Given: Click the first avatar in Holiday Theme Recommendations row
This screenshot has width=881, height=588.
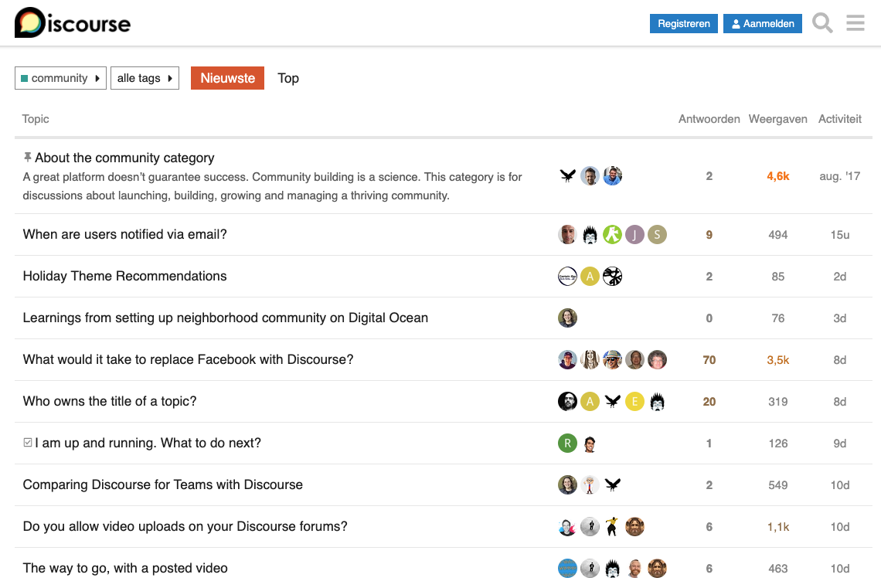Looking at the screenshot, I should click(567, 277).
